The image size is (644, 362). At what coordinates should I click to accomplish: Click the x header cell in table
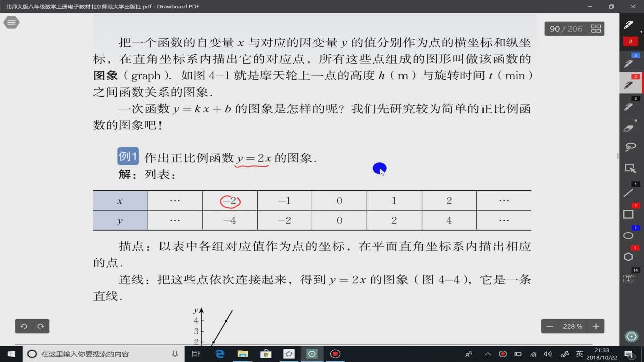click(x=120, y=201)
